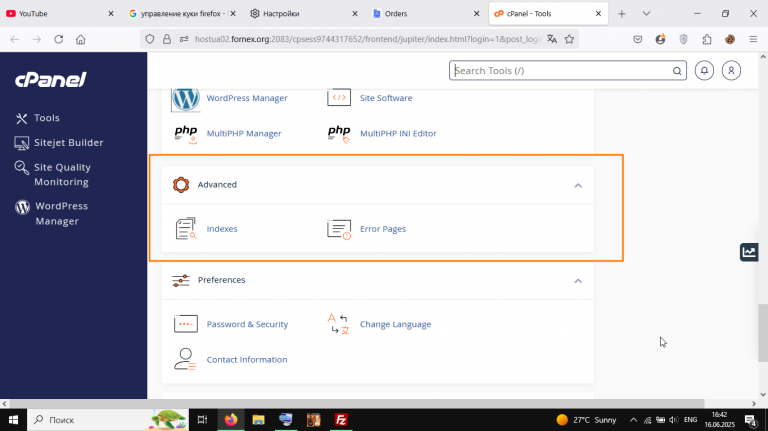Open the MultiPHP Manager php icon
Image resolution: width=768 pixels, height=431 pixels.
(x=186, y=134)
